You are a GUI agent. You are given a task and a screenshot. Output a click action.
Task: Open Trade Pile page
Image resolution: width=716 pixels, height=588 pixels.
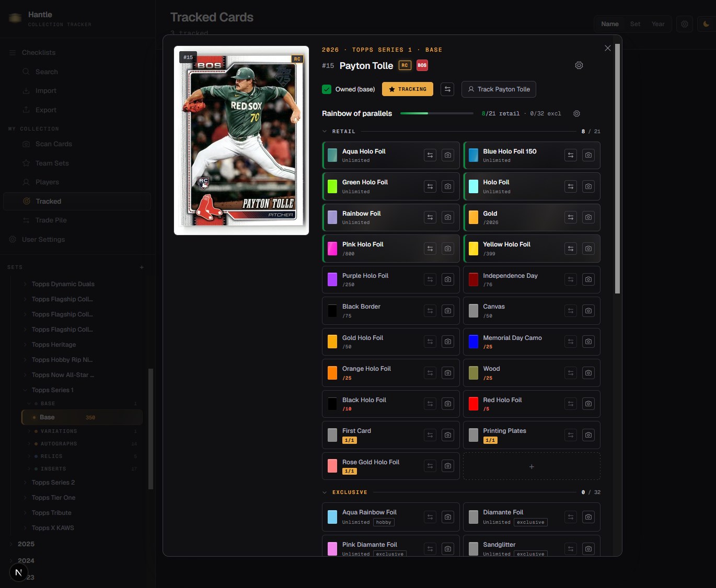[x=51, y=220]
